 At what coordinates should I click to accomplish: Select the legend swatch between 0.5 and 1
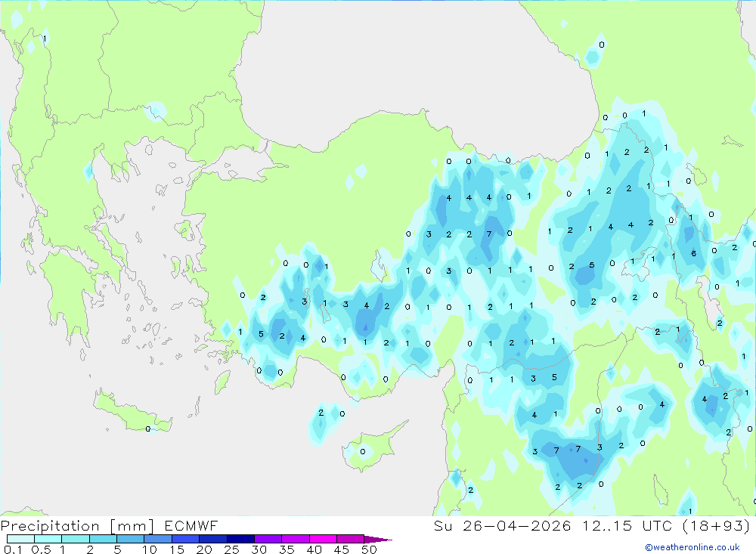point(48,539)
